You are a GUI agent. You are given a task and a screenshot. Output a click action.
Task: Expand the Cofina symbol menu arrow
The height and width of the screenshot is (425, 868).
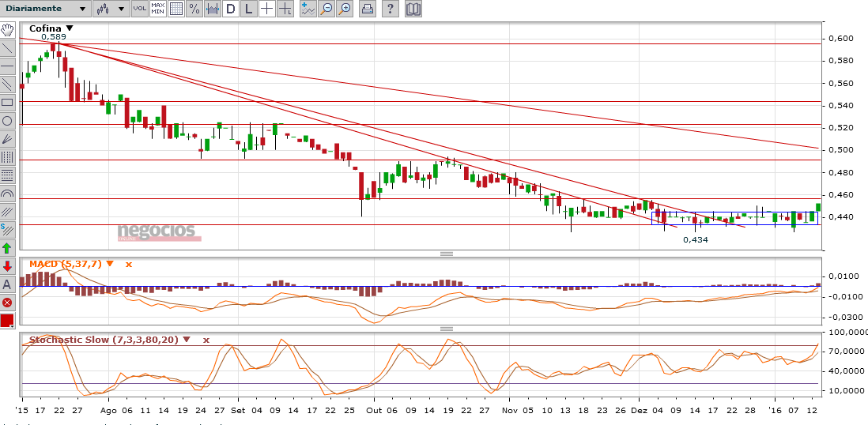pos(70,28)
